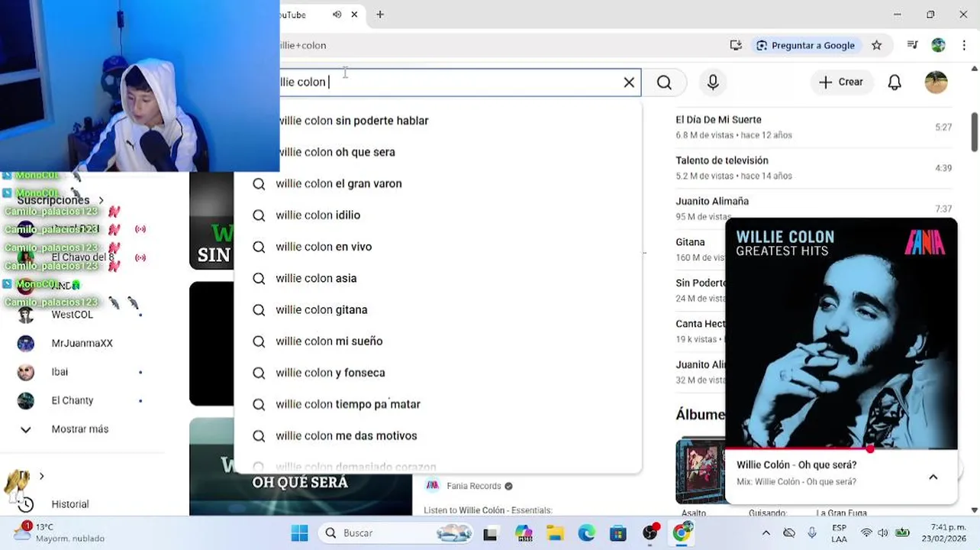The height and width of the screenshot is (550, 980).
Task: Click the miniplayer Willie Colon Greatest Hits video
Action: tap(841, 333)
